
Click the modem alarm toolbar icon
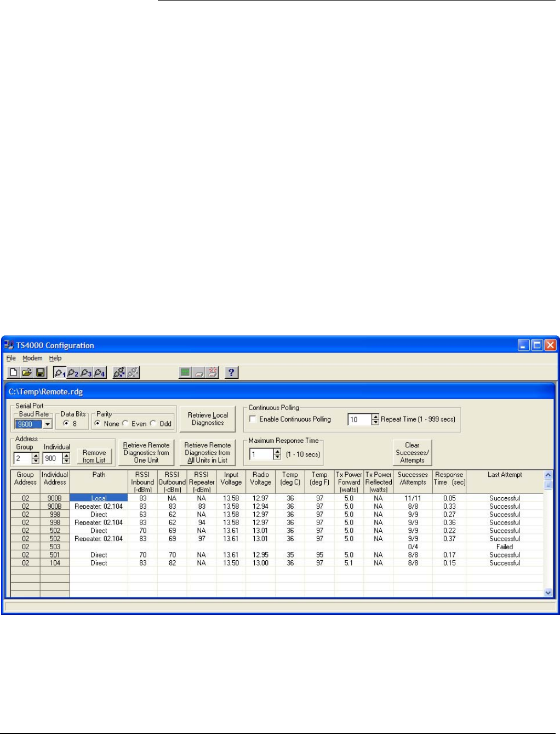pyautogui.click(x=213, y=373)
